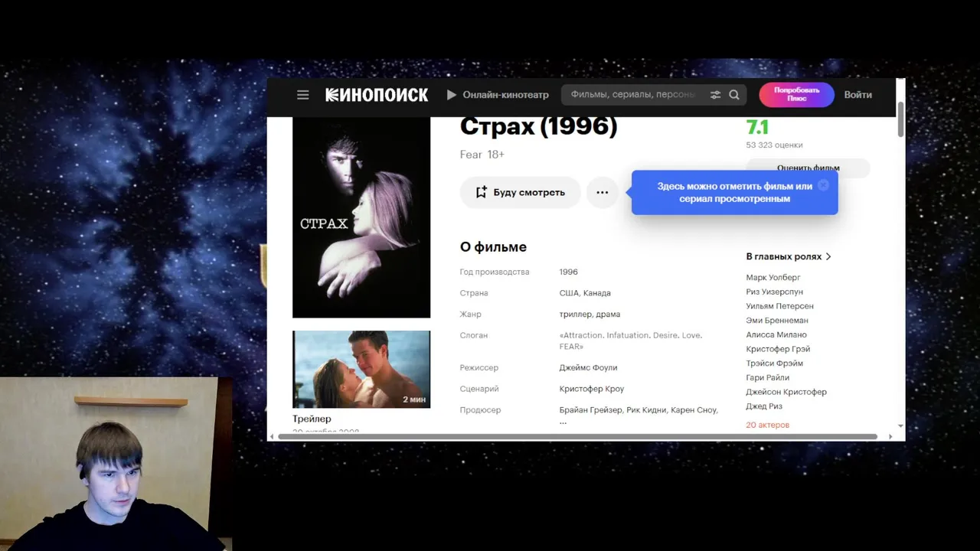Click the search field Фильмы, сериалы, персоны
The height and width of the screenshot is (551, 980).
click(633, 95)
